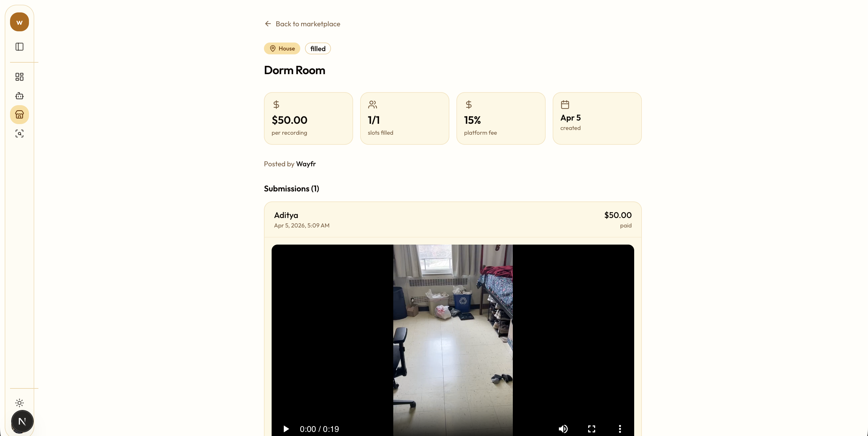This screenshot has width=868, height=436.
Task: Open video more options menu
Action: (x=620, y=429)
